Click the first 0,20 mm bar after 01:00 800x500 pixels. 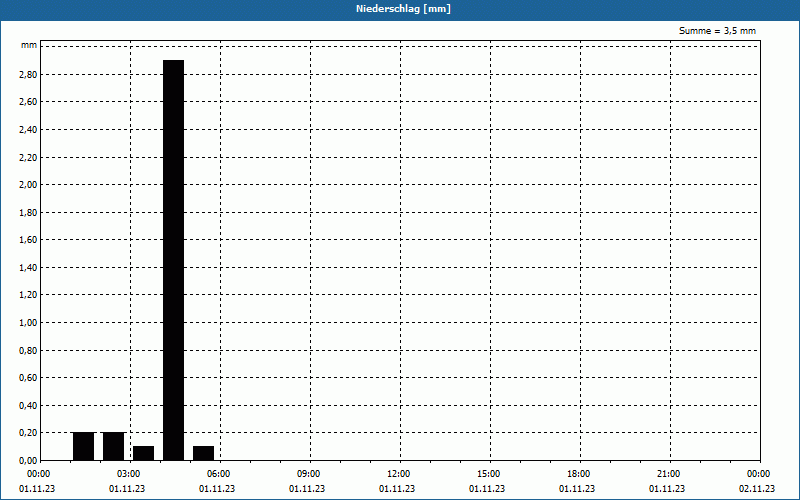point(84,446)
